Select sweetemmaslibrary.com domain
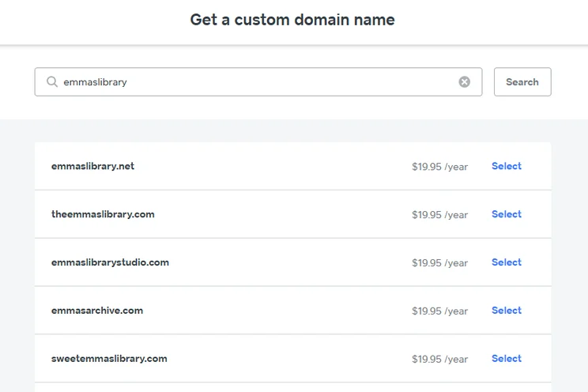This screenshot has width=588, height=392. coord(507,358)
